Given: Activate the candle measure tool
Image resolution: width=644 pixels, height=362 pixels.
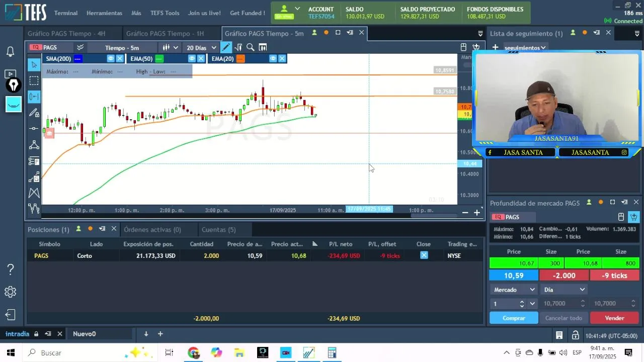Looking at the screenshot, I should (x=34, y=97).
